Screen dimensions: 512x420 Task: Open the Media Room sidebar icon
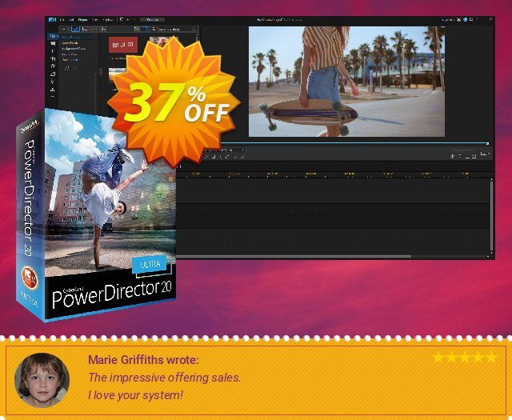coord(53,36)
